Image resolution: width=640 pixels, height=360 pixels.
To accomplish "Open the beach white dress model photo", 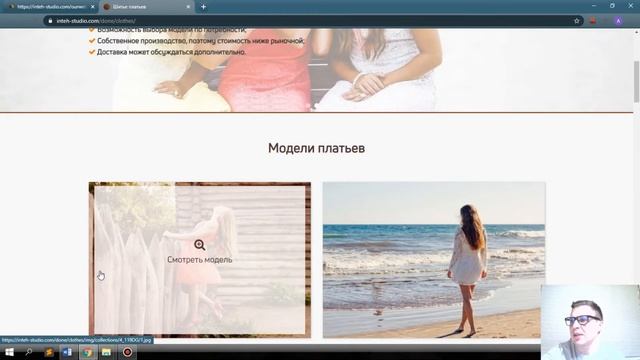I will point(434,260).
